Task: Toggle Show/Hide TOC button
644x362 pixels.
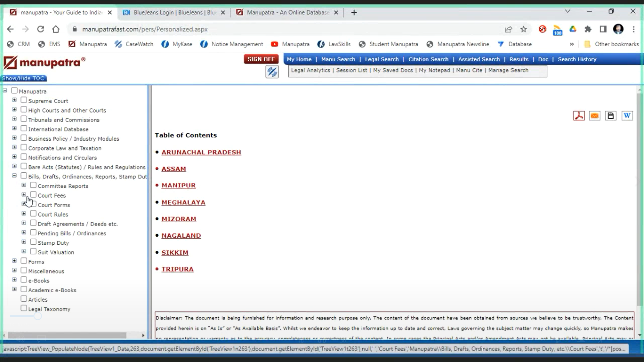Action: pyautogui.click(x=23, y=78)
